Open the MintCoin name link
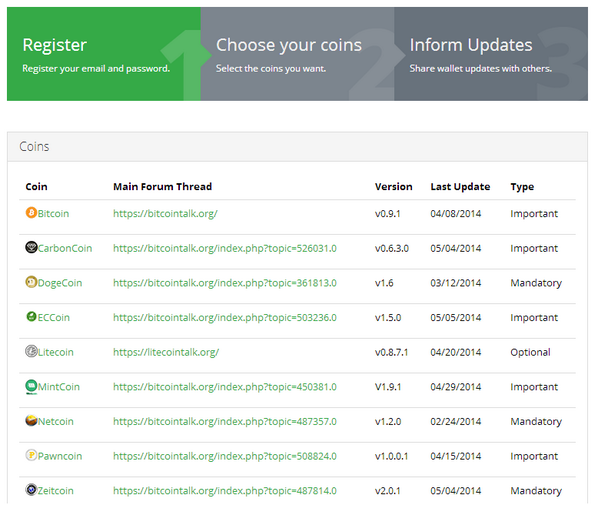Viewport: 598px width, 505px height. point(59,387)
